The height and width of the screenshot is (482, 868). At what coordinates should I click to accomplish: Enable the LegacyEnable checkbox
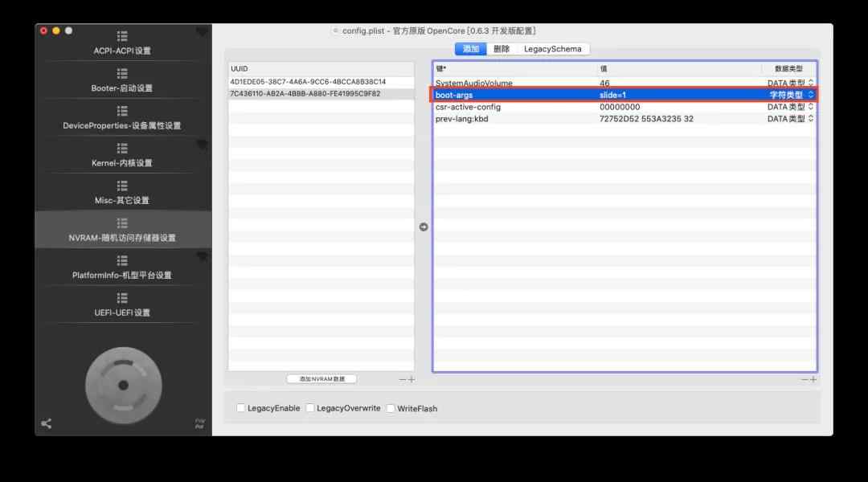(x=241, y=408)
